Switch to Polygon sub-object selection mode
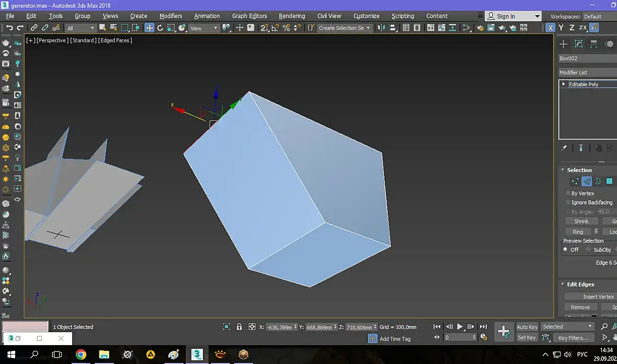The width and height of the screenshot is (617, 364). (x=609, y=181)
